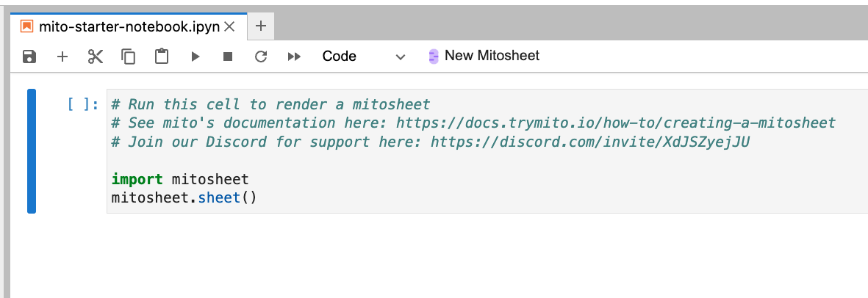Image resolution: width=868 pixels, height=298 pixels.
Task: Copy the selected cell
Action: click(x=129, y=57)
